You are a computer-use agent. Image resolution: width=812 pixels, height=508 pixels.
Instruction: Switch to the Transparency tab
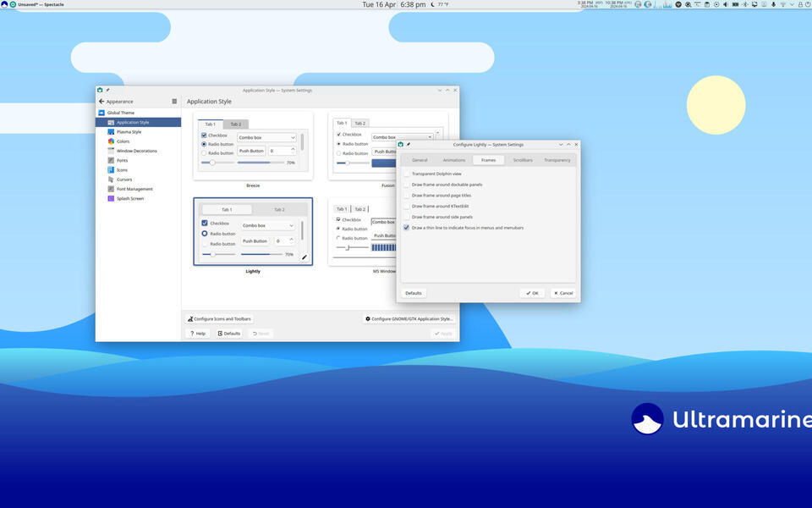pos(557,160)
